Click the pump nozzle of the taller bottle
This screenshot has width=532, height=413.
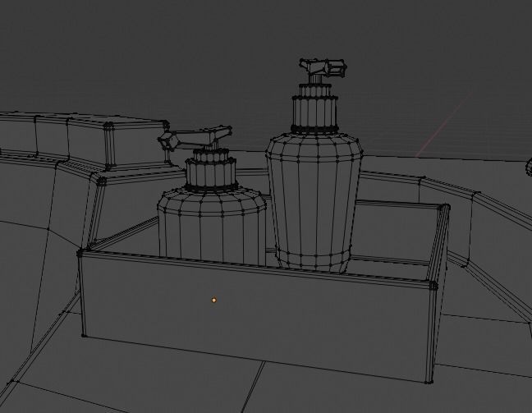pyautogui.click(x=323, y=67)
